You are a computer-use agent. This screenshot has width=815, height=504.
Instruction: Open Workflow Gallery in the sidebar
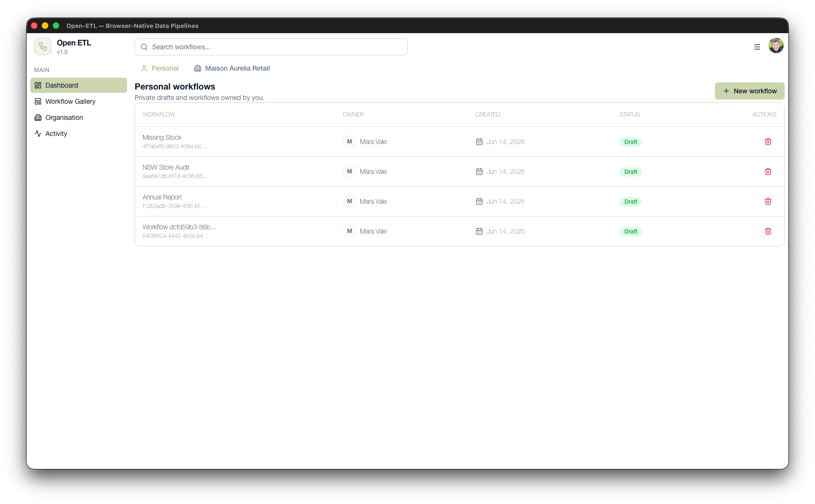point(79,101)
